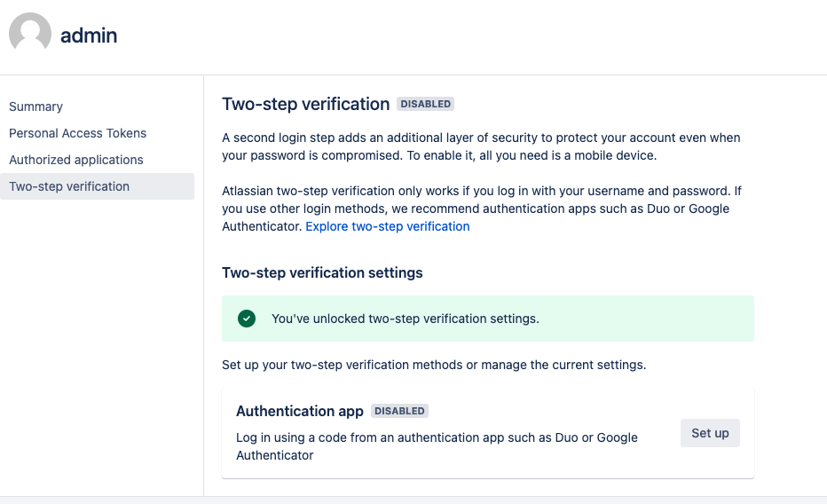This screenshot has height=504, width=827.
Task: Click the Authentication app card title
Action: point(300,411)
